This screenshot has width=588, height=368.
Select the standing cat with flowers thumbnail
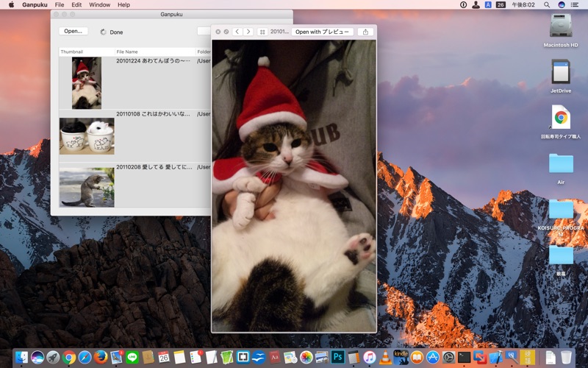click(87, 187)
